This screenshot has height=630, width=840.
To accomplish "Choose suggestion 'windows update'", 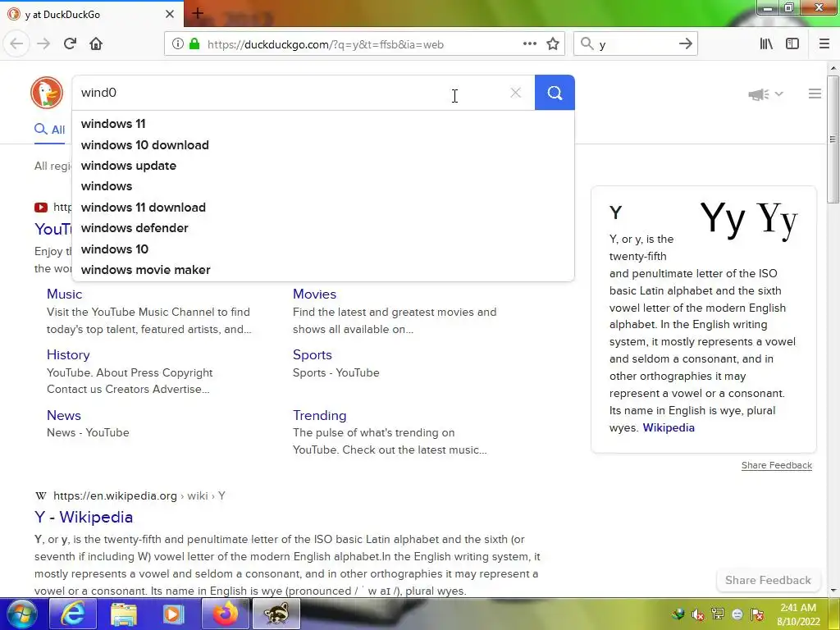I will 323,166.
